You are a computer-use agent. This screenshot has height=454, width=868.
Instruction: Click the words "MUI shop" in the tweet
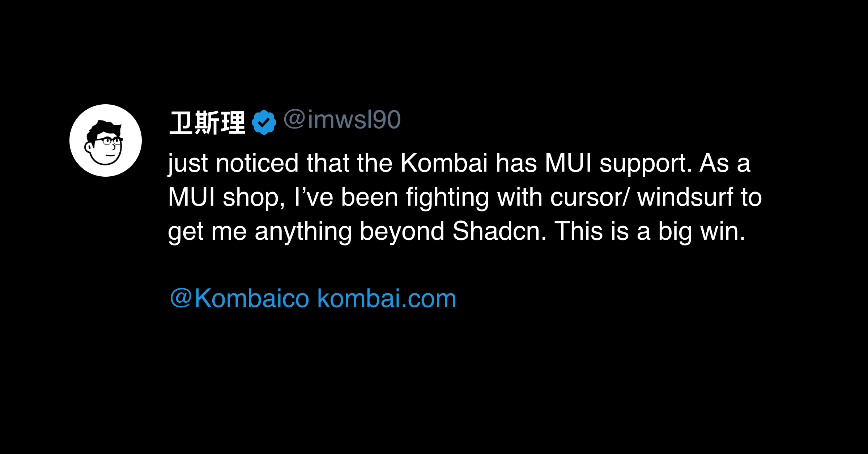224,197
